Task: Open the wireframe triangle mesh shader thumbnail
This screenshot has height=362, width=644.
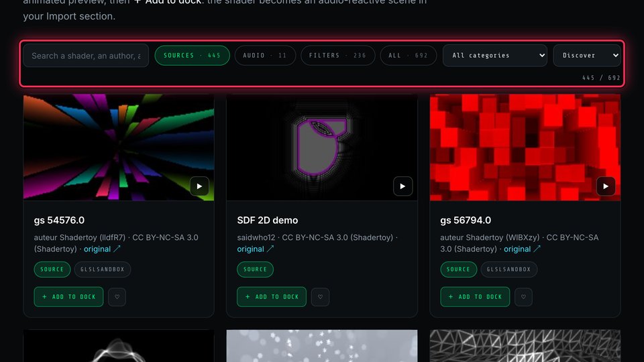Action: [x=525, y=346]
